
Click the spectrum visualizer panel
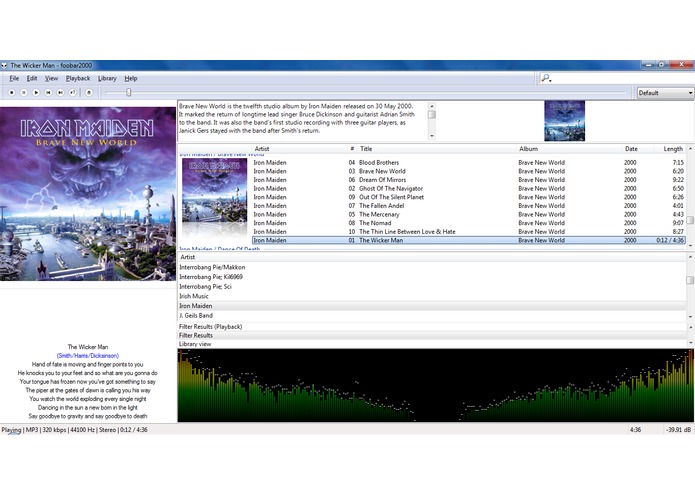[435, 385]
